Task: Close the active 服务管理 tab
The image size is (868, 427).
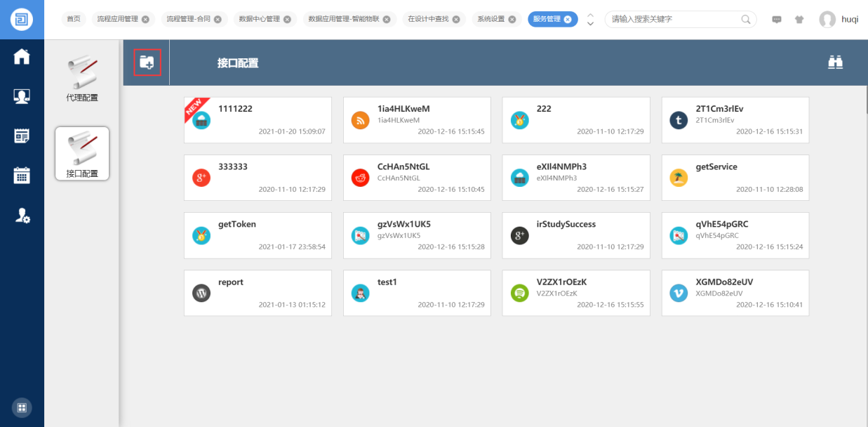Action: pos(568,20)
